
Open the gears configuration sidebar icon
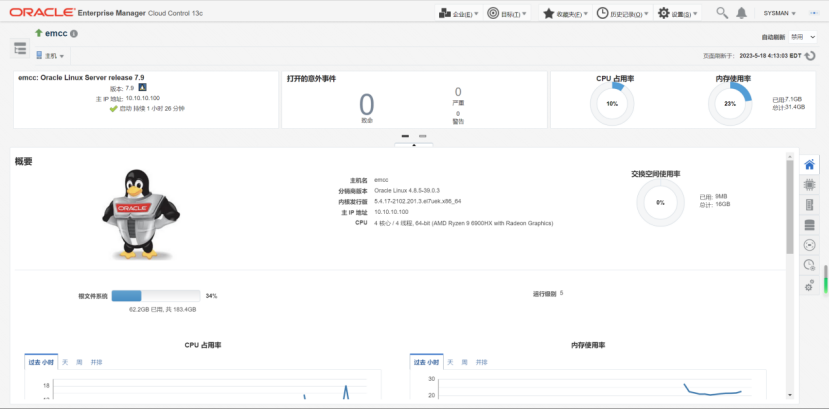pyautogui.click(x=809, y=286)
